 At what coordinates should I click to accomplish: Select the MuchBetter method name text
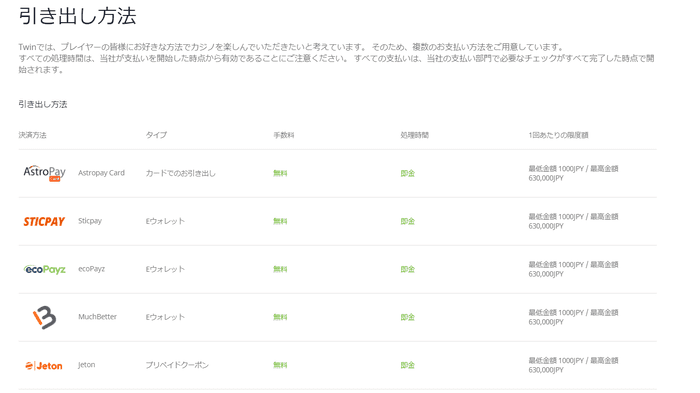tap(97, 317)
